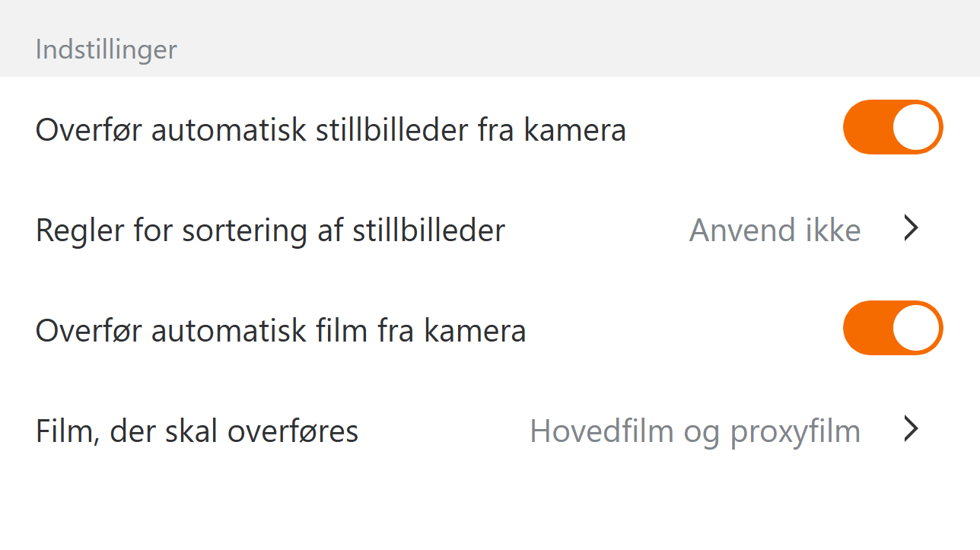Click the word 'stillbilleder' in sorting rules row
This screenshot has height=550, width=980.
point(428,230)
